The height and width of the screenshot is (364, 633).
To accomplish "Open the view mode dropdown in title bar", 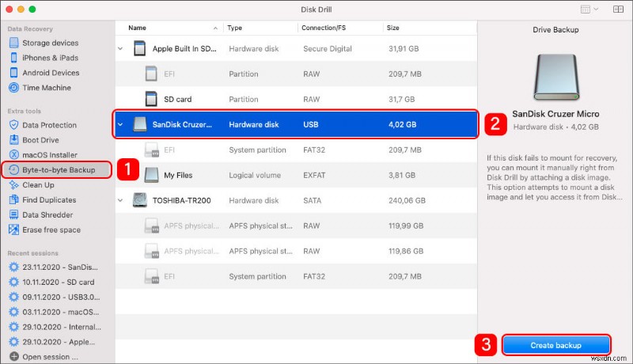I will click(589, 9).
